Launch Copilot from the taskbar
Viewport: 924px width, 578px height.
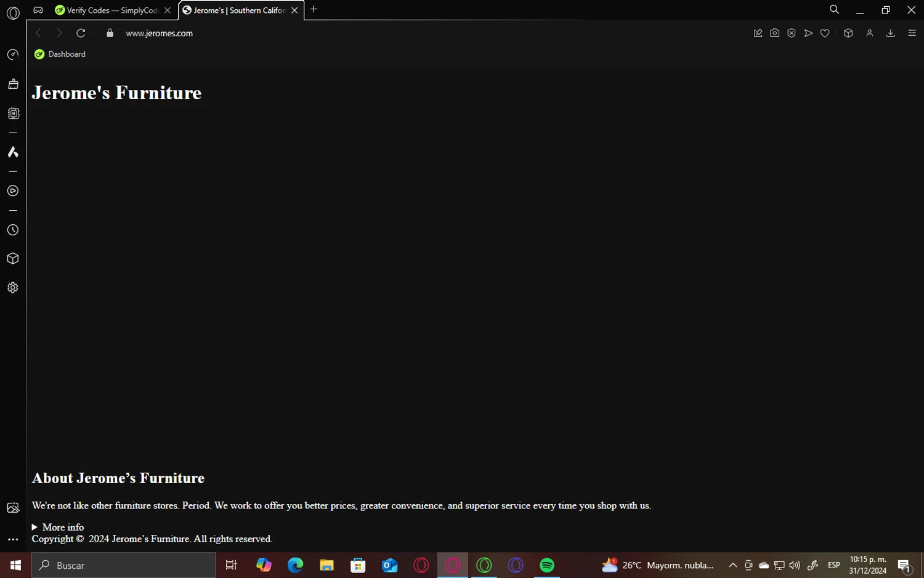pyautogui.click(x=264, y=565)
